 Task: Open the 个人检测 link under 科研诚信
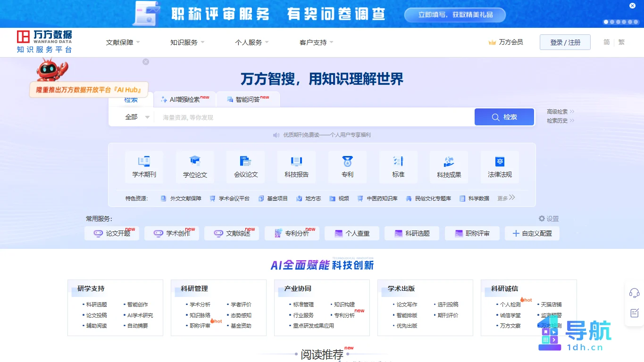coord(510,304)
